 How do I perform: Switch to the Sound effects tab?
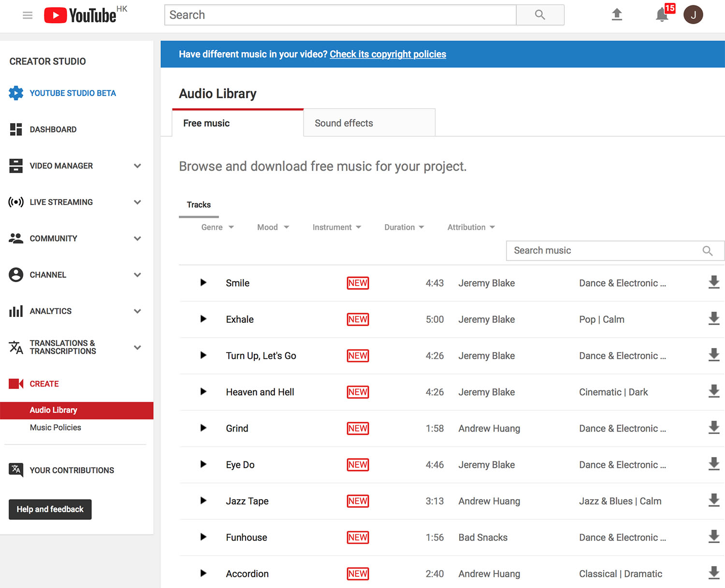click(x=370, y=123)
